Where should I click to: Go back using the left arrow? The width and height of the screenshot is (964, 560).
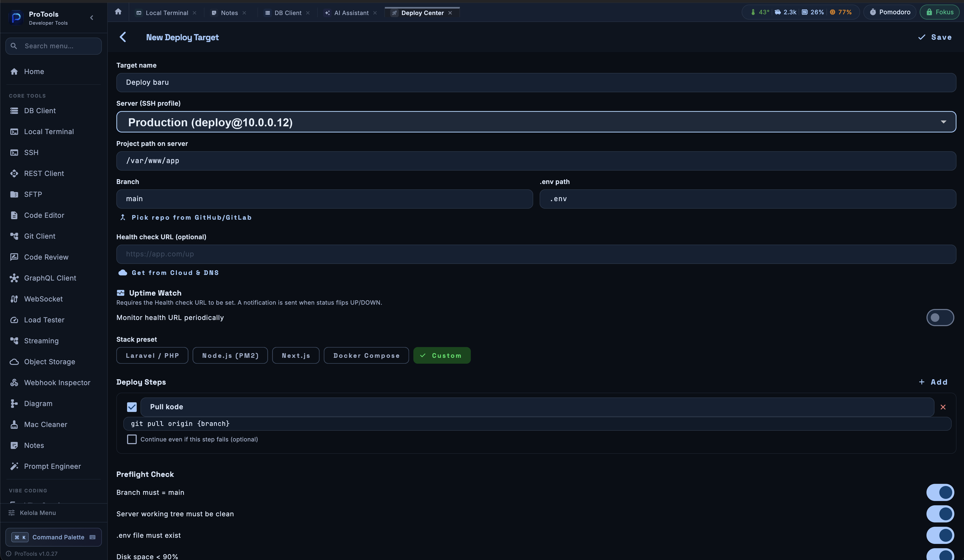tap(123, 37)
